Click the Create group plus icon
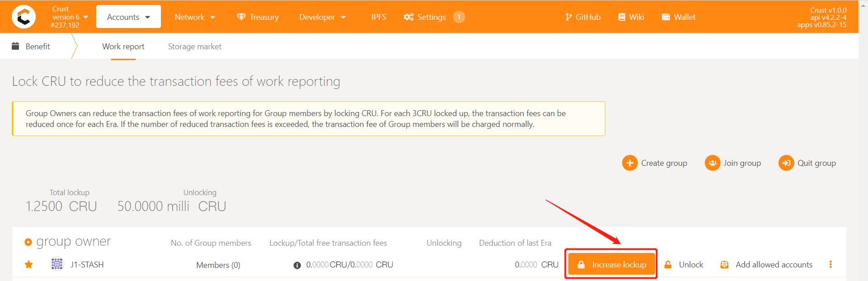This screenshot has width=868, height=281. [x=630, y=163]
